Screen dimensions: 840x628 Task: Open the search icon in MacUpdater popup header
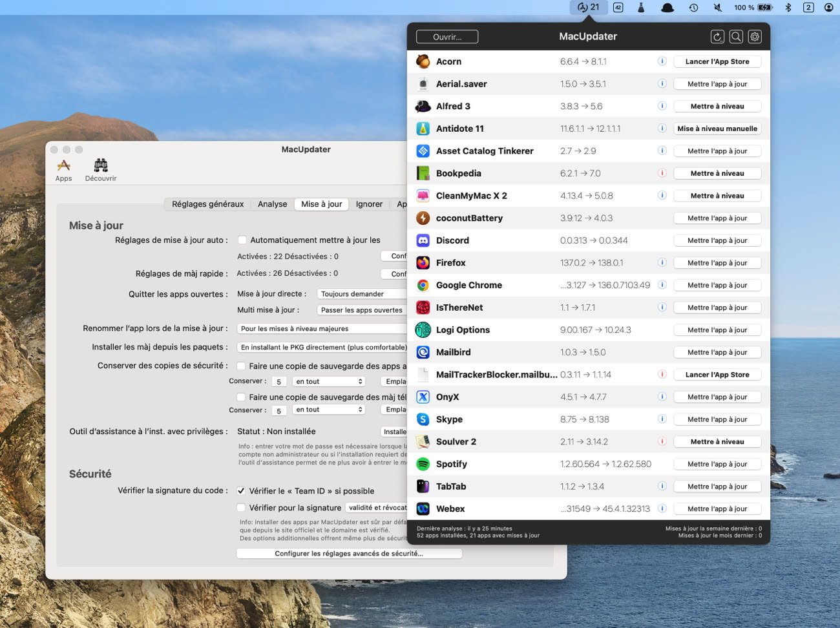point(736,37)
